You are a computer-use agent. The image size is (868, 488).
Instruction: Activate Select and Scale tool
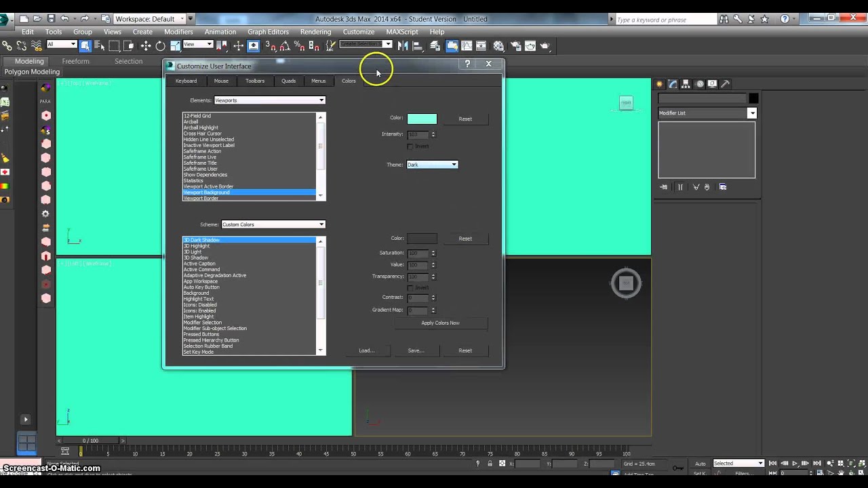click(x=175, y=45)
